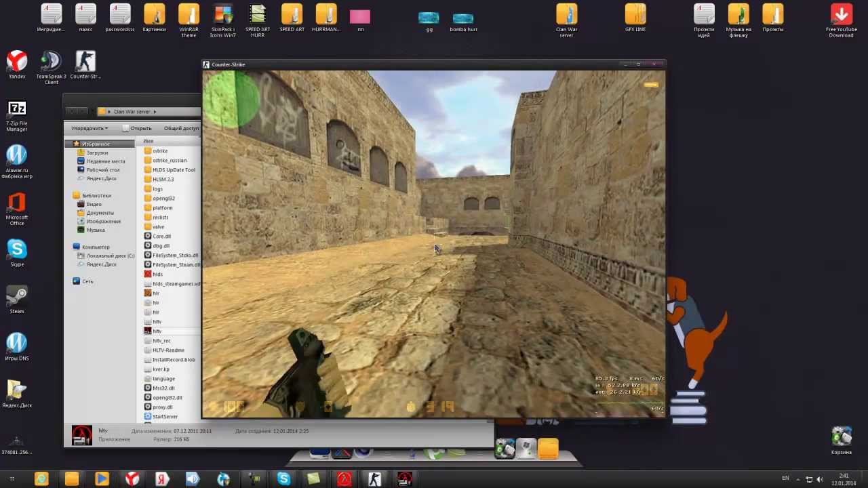The image size is (868, 488).
Task: Select the StartServer file
Action: pyautogui.click(x=165, y=417)
